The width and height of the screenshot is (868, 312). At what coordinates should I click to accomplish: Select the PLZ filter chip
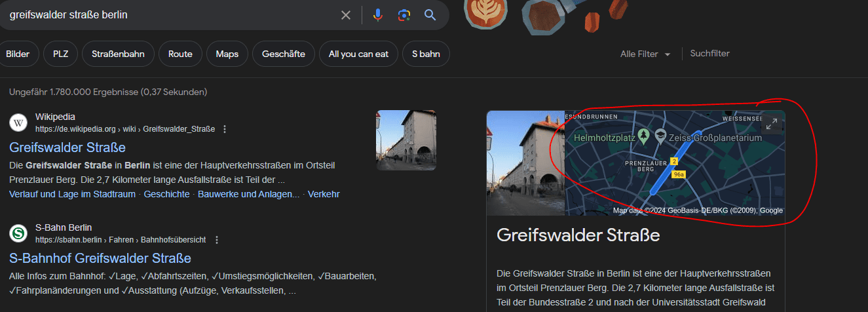(60, 54)
